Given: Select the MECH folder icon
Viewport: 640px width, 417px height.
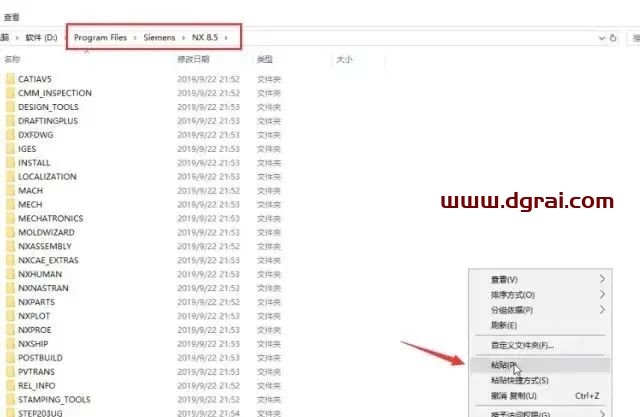Looking at the screenshot, I should (x=11, y=204).
